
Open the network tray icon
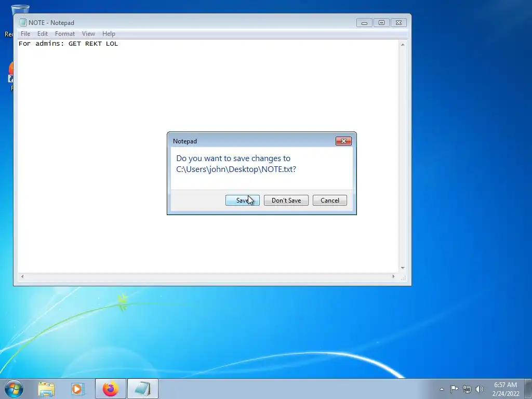467,389
